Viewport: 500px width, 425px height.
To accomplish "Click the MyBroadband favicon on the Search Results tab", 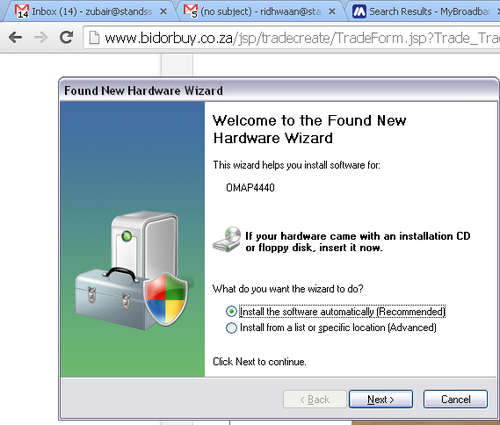I will 359,11.
